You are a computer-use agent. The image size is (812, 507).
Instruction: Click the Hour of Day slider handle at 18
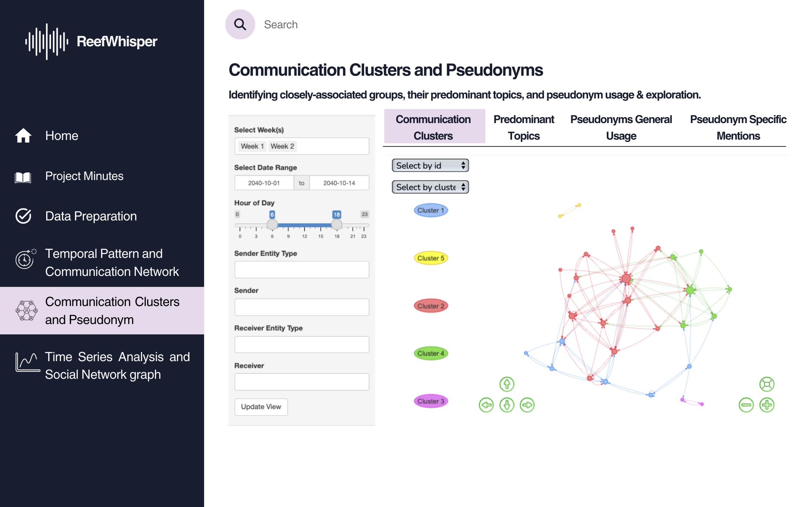337,224
